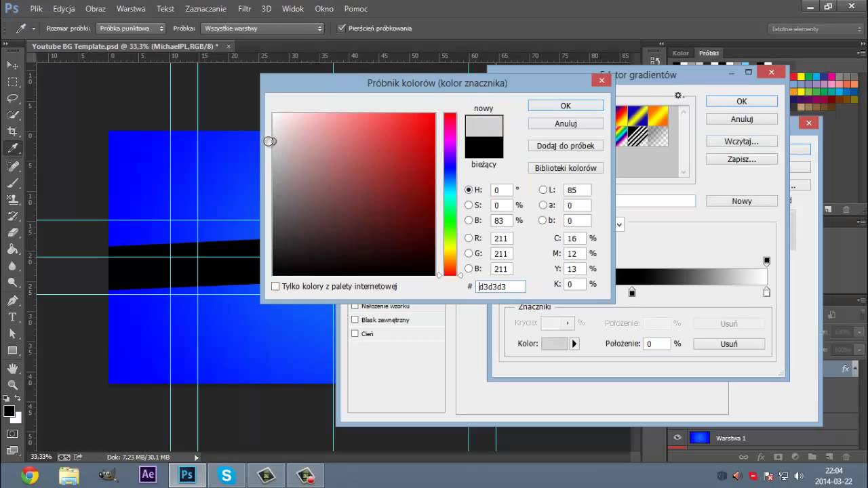Screen dimensions: 868x488
Task: Click OK in the color picker dialog
Action: (x=566, y=106)
